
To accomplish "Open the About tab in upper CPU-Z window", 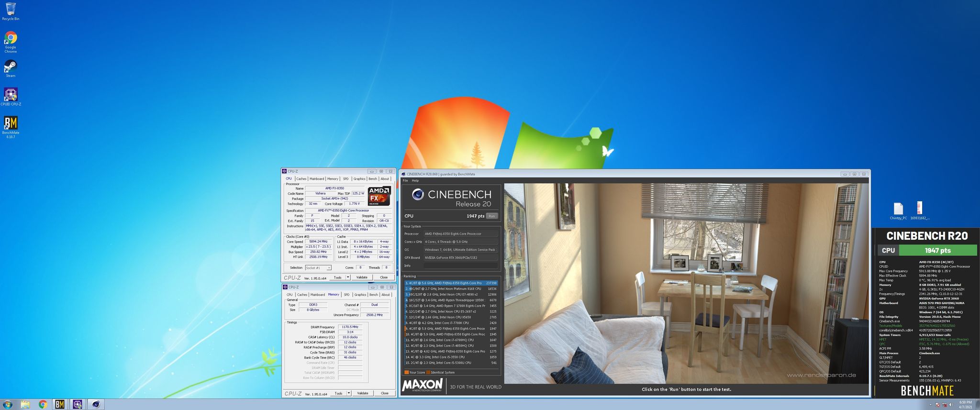I will tap(385, 179).
